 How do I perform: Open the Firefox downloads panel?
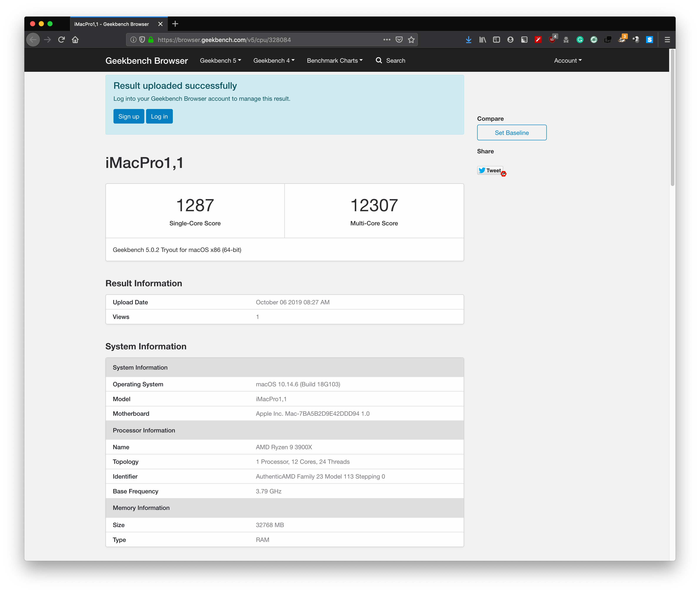point(468,40)
